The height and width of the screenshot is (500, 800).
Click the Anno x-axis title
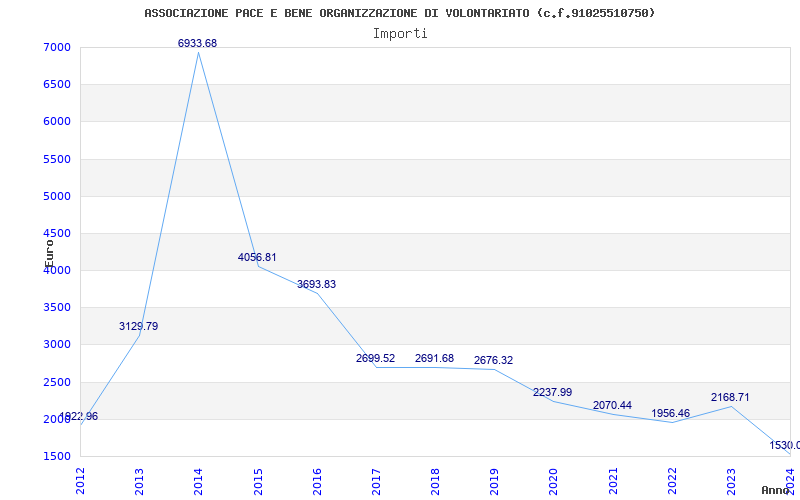coord(775,490)
